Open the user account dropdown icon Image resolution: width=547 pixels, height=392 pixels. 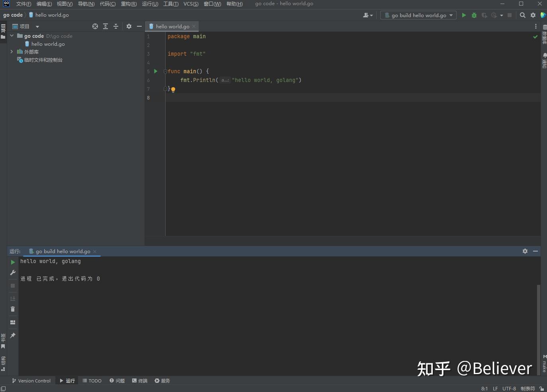(x=368, y=15)
